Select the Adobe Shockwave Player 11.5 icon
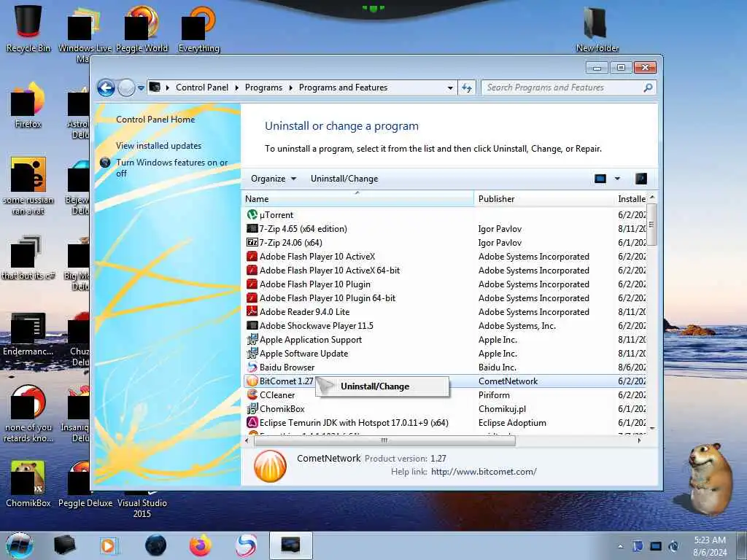The image size is (747, 560). [x=252, y=326]
